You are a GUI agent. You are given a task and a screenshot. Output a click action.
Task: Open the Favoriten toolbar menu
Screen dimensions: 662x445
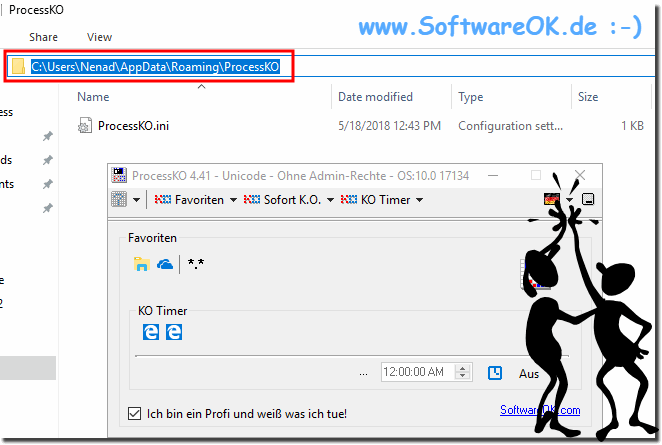coord(189,200)
